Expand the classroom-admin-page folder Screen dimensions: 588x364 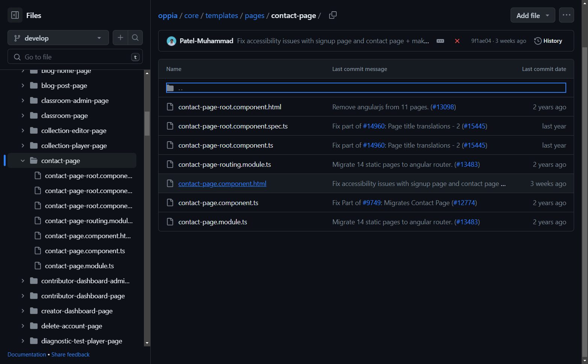click(x=23, y=101)
